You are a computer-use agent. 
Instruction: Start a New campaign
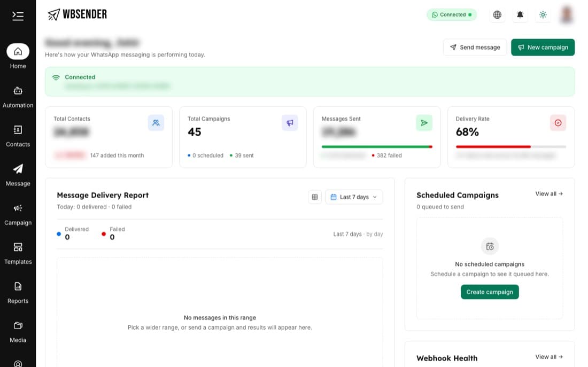click(x=543, y=47)
